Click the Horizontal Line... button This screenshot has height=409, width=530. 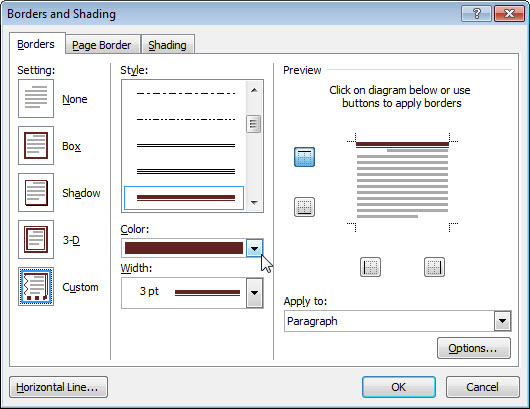(58, 387)
